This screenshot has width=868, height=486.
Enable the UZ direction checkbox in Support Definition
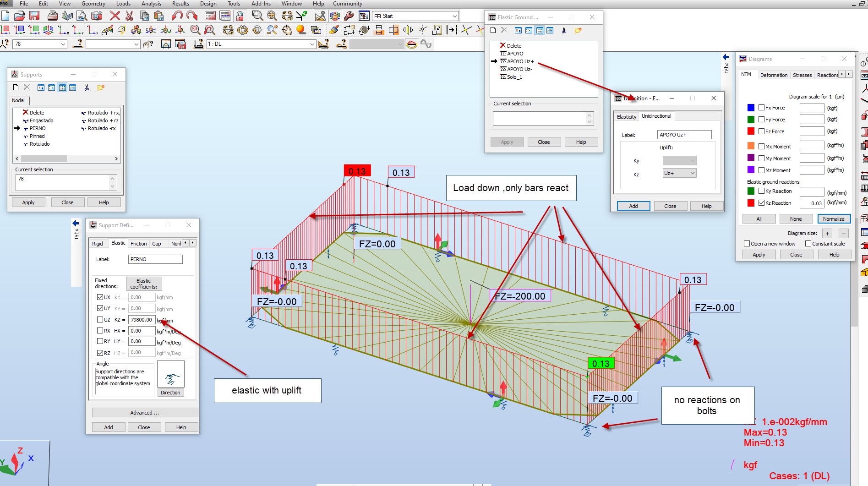coord(100,319)
